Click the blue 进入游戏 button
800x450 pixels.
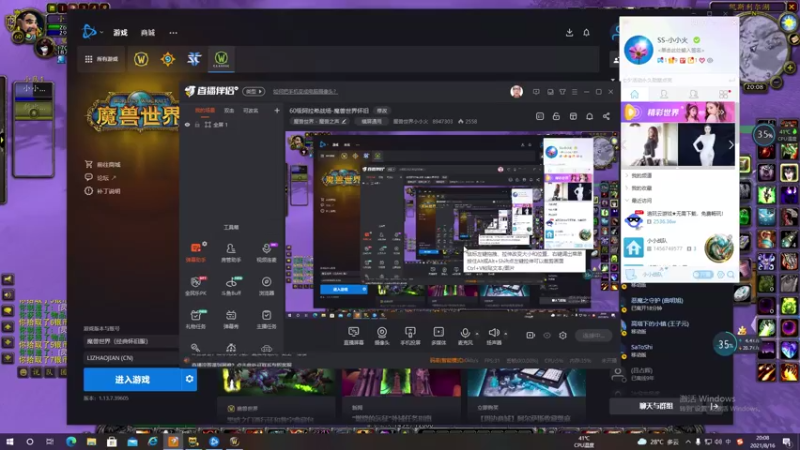coord(133,379)
